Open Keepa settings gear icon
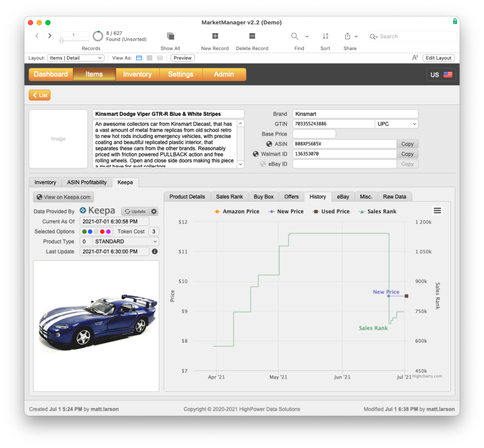Image resolution: width=484 pixels, height=448 pixels. point(154,211)
